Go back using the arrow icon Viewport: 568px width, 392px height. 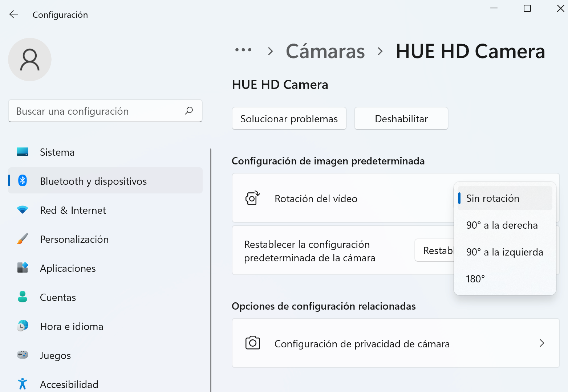point(14,15)
